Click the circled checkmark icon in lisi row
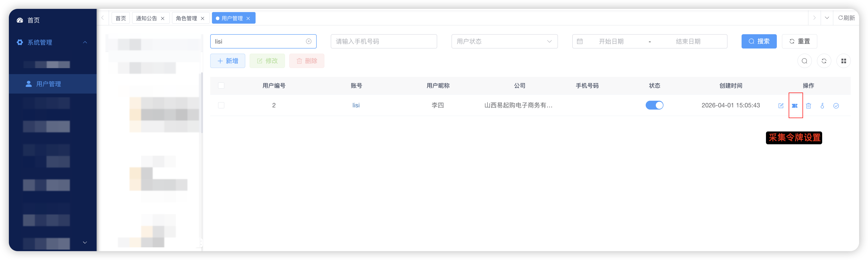 pyautogui.click(x=836, y=106)
